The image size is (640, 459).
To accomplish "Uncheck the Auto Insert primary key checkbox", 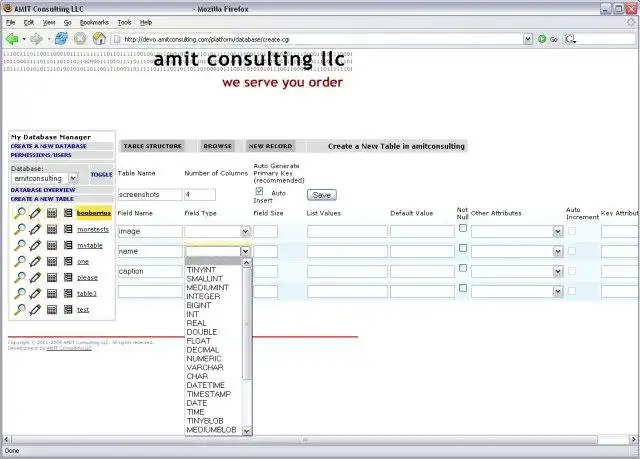I will tap(259, 191).
